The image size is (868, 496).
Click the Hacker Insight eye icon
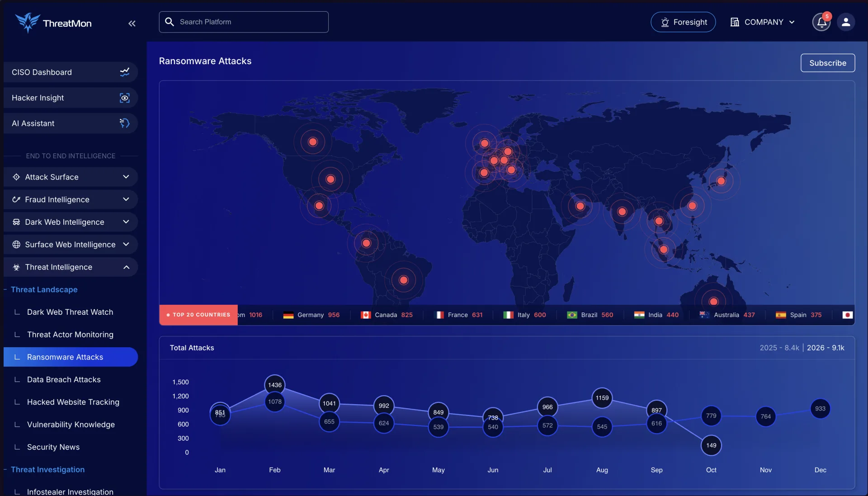point(125,98)
